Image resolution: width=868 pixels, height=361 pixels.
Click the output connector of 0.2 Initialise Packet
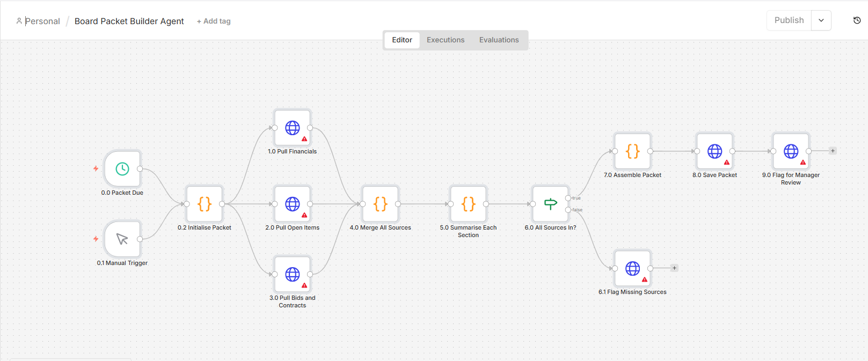tap(222, 204)
